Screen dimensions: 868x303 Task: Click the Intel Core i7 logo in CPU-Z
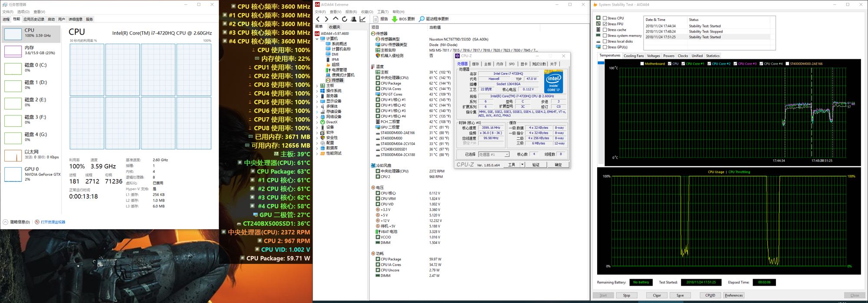coord(553,82)
